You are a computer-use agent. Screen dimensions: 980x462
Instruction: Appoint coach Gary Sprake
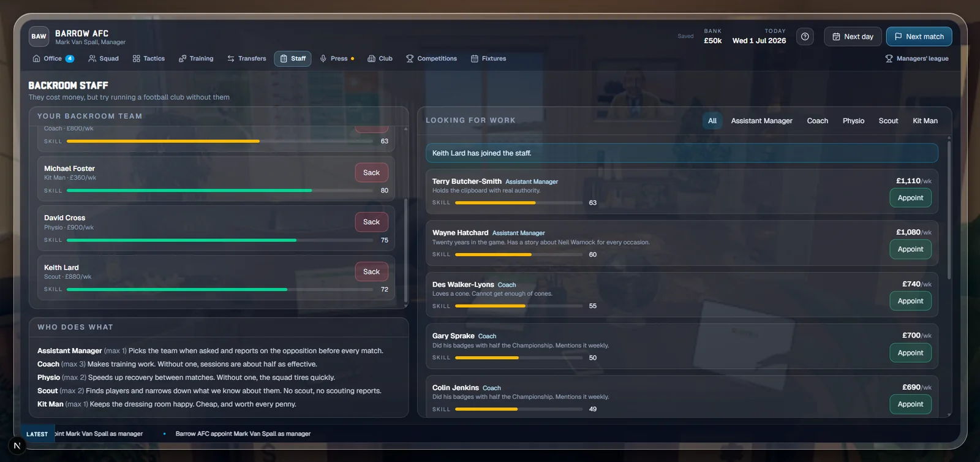[x=910, y=353]
